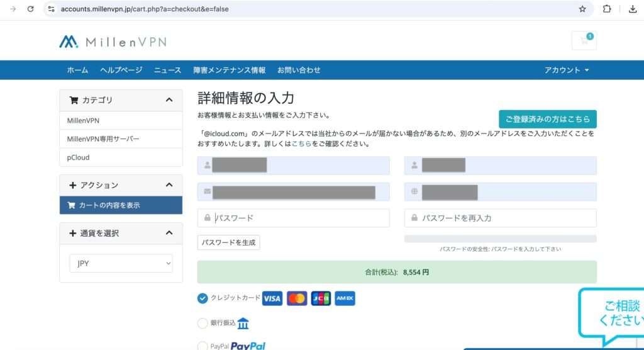This screenshot has width=644, height=350.
Task: Select MillenVPN category in sidebar
Action: click(121, 120)
